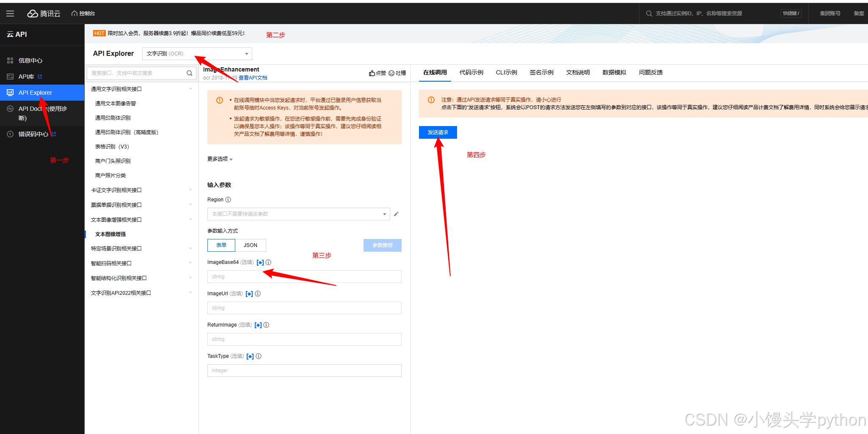Select 通用印刷体识别（高精度版） interface
Screen dimensions: 868x434
point(127,132)
